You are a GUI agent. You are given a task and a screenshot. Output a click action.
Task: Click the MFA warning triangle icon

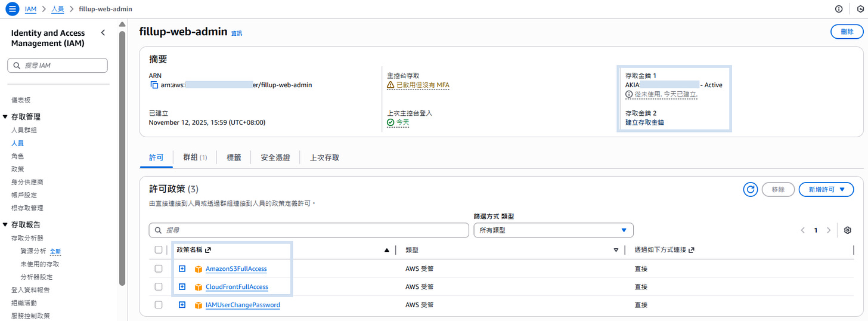(x=391, y=85)
